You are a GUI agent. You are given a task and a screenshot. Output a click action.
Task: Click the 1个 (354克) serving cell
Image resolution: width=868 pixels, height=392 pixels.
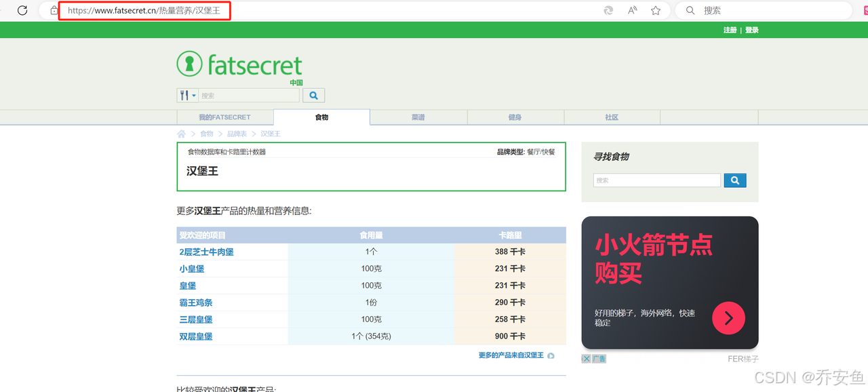pos(371,336)
